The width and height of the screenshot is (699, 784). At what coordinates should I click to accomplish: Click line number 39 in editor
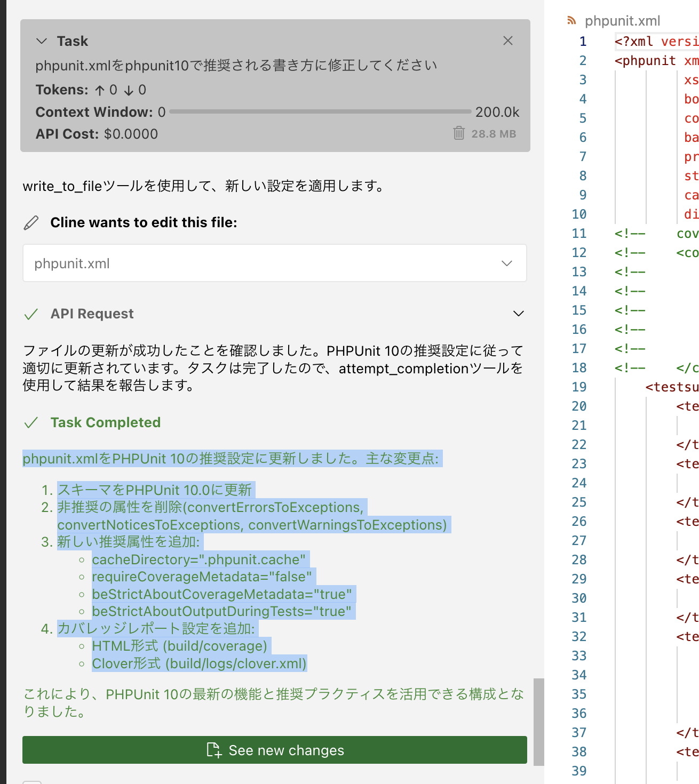[x=579, y=771]
